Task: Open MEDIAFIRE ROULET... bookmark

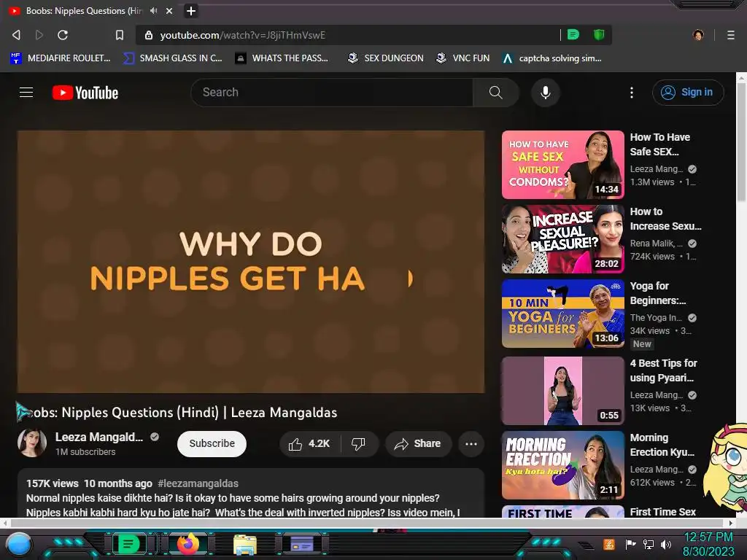Action: pos(61,58)
